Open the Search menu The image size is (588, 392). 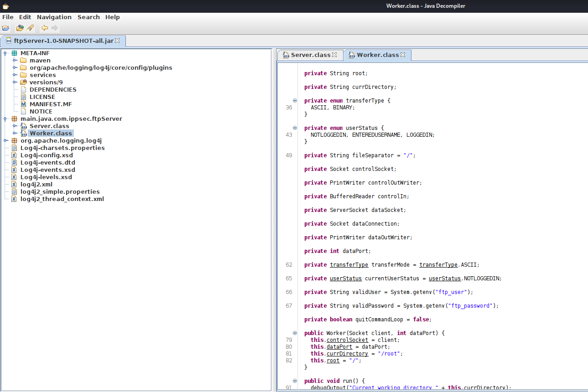click(88, 17)
